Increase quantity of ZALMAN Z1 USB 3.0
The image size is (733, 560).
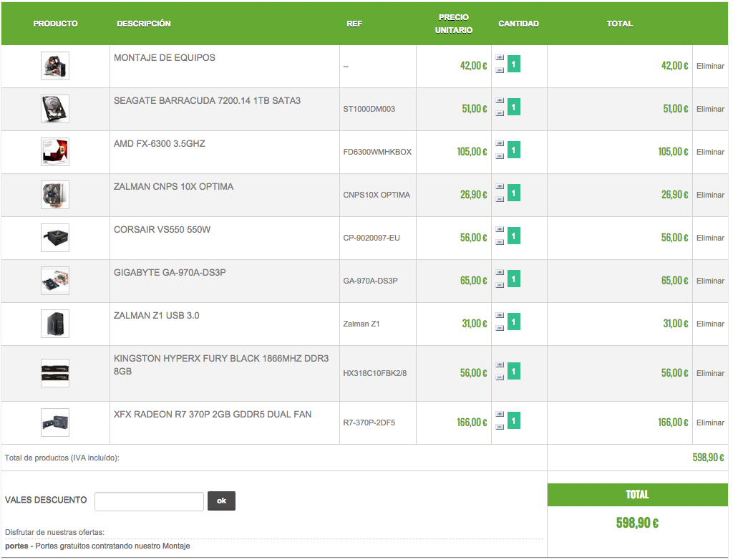click(500, 316)
